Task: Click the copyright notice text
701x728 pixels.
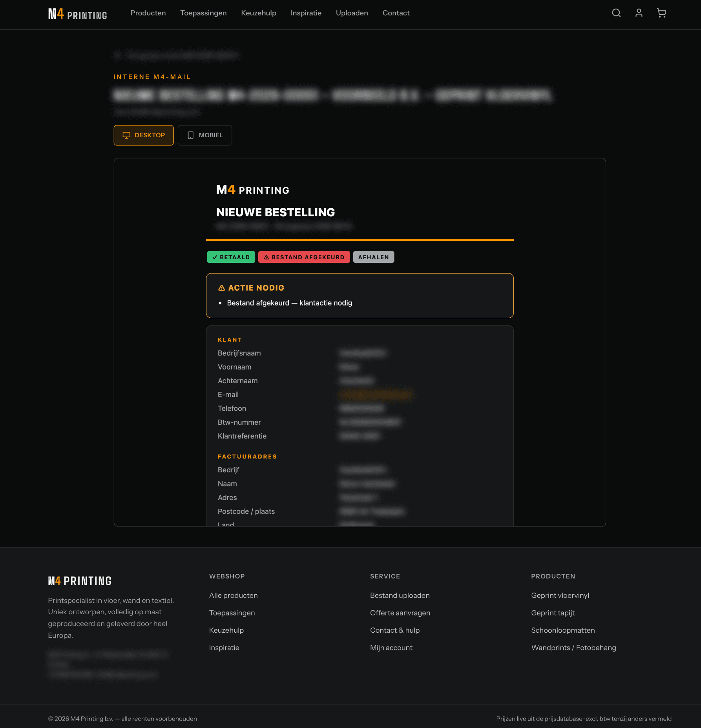Action: click(x=122, y=719)
